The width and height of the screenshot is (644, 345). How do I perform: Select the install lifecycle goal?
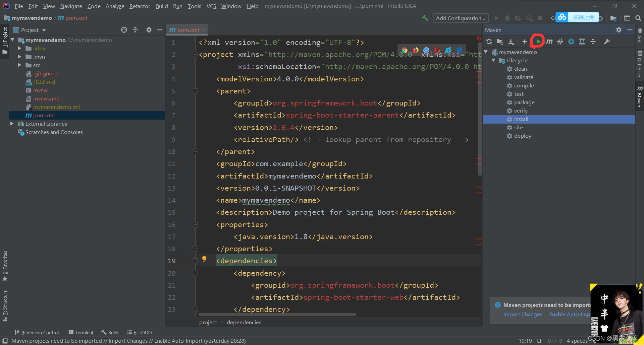(x=559, y=119)
